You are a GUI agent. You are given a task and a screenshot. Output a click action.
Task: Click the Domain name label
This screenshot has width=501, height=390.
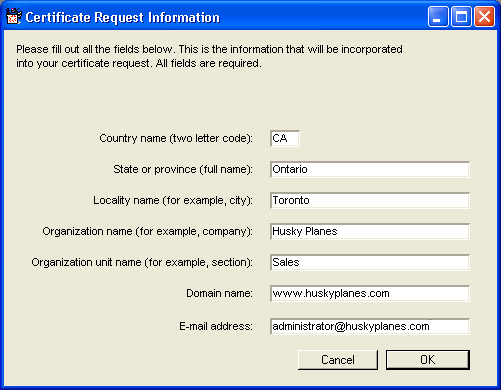tap(219, 293)
